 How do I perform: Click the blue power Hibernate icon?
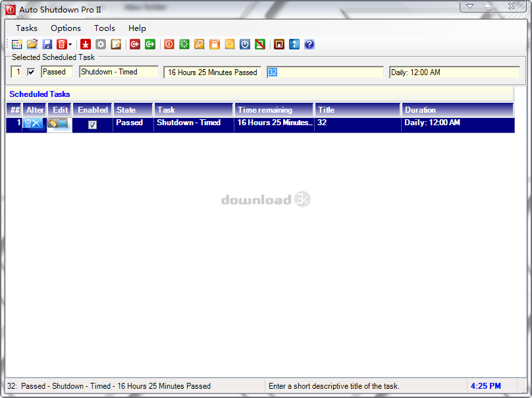point(245,44)
